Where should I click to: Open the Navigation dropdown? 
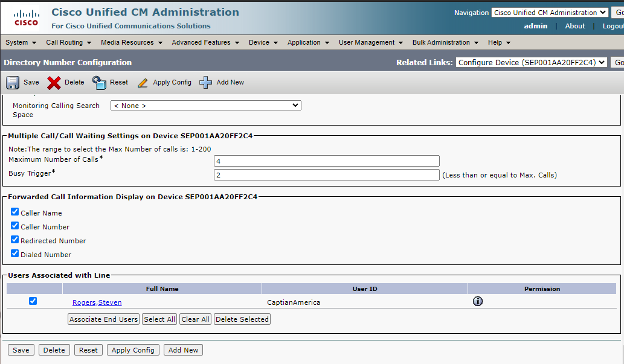pos(550,13)
